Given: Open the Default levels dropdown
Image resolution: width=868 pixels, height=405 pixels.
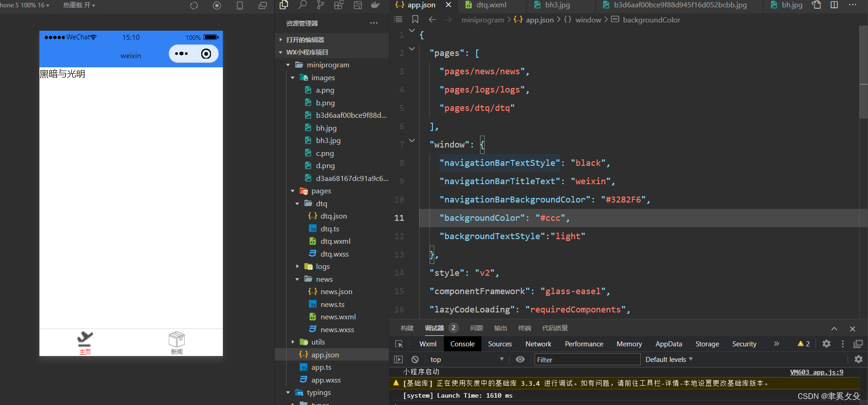Looking at the screenshot, I should coord(669,360).
